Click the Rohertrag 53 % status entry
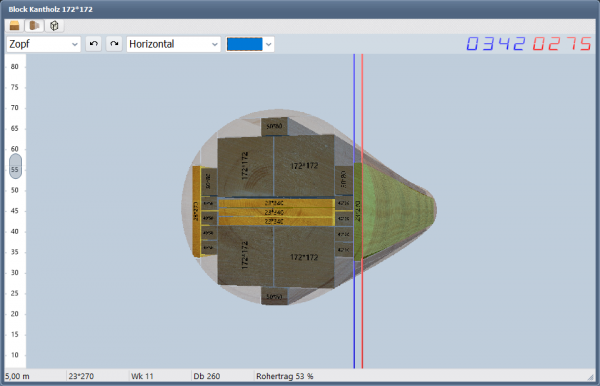The height and width of the screenshot is (386, 600). click(285, 376)
